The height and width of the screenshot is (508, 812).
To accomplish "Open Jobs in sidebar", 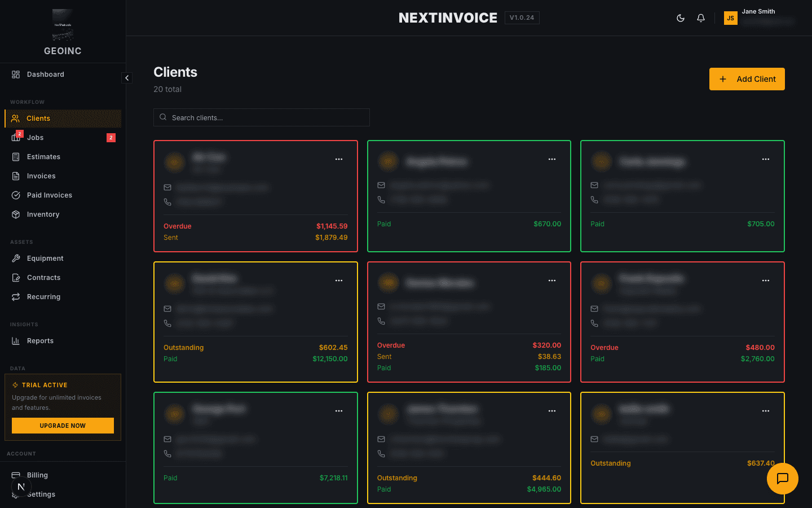I will coord(63,138).
